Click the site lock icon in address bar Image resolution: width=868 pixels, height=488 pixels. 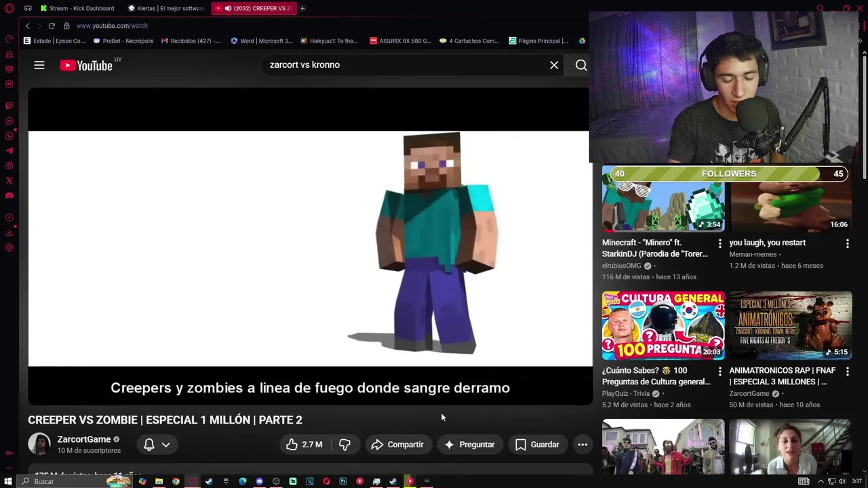tap(66, 26)
